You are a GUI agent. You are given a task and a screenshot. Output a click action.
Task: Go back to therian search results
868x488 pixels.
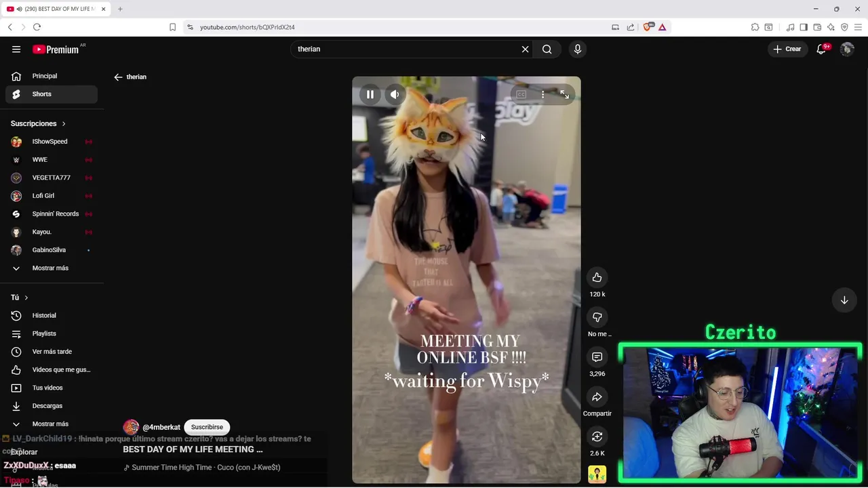pos(118,77)
